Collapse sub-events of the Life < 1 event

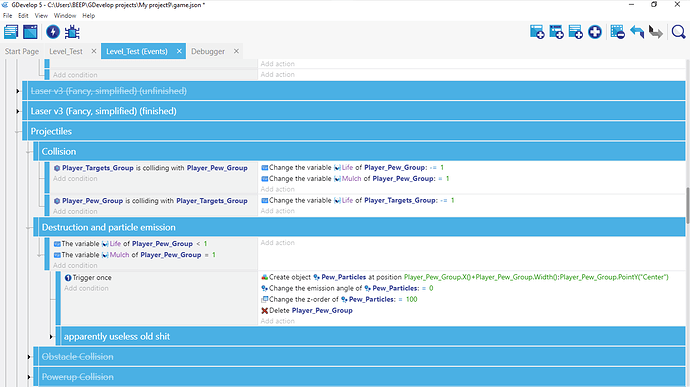[40, 255]
